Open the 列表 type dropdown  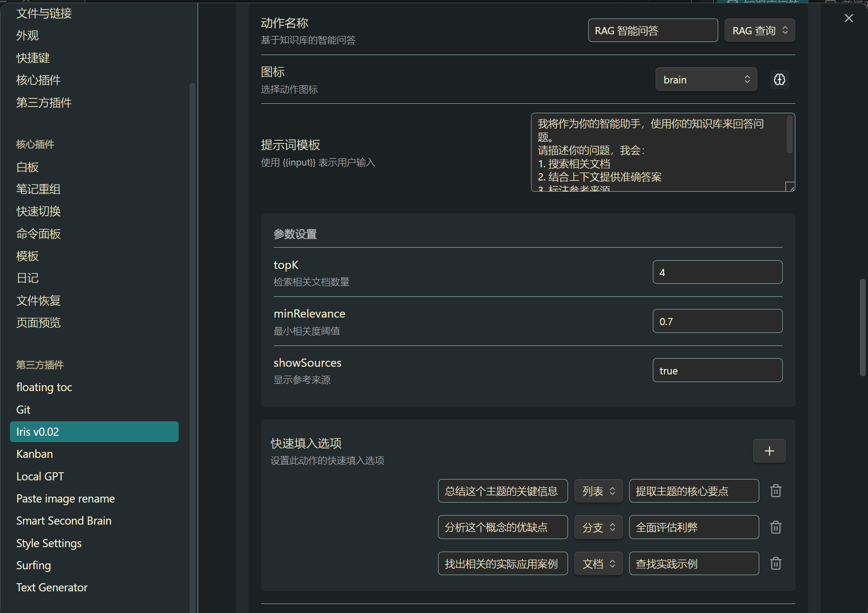598,491
